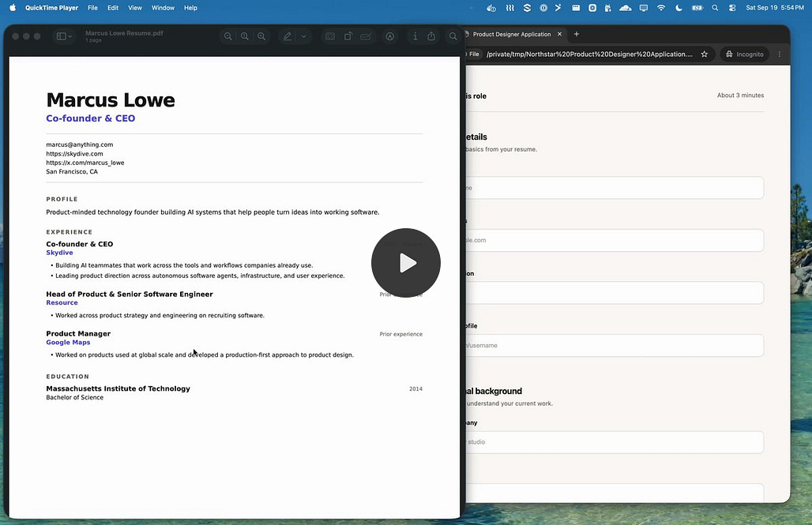Open a new browser tab with plus
This screenshot has width=812, height=525.
[x=577, y=34]
